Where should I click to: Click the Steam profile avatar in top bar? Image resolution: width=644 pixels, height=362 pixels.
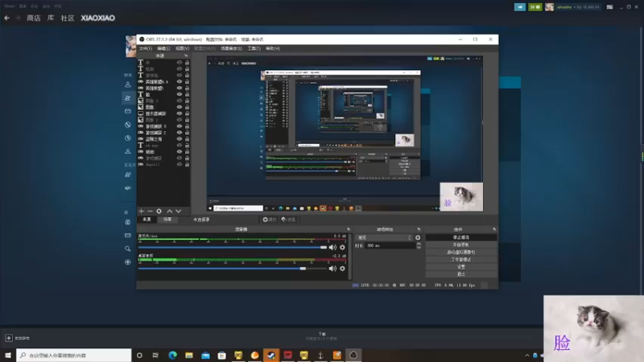click(x=549, y=7)
